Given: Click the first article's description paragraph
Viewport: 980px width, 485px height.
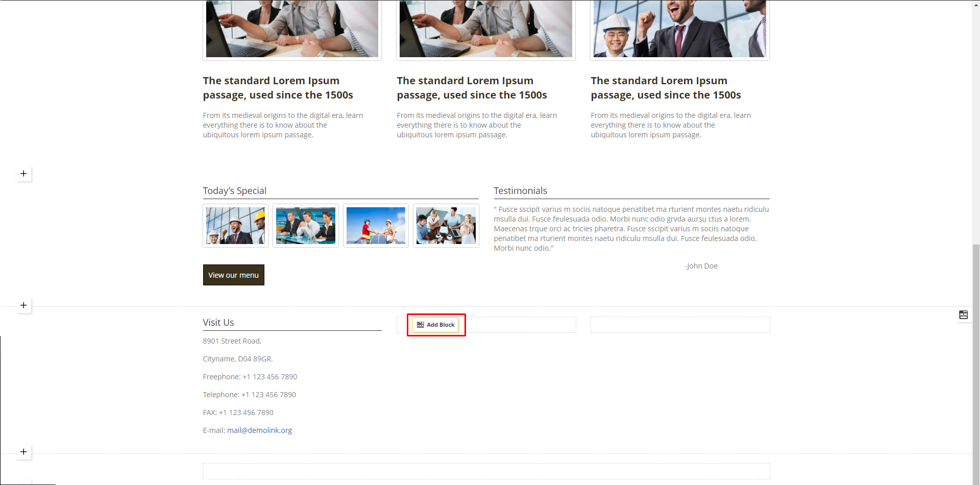Looking at the screenshot, I should (x=283, y=125).
